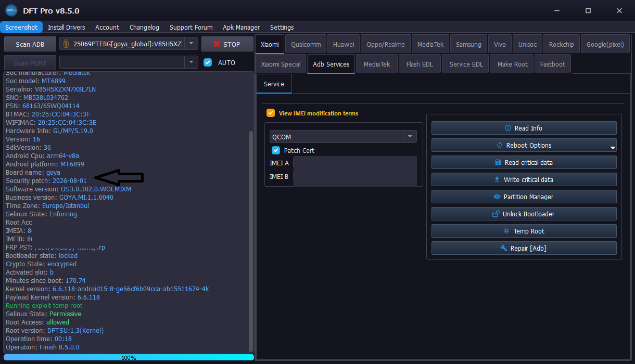The image size is (635, 364).
Task: Toggle View IMEI modification terms checkbox
Action: (270, 113)
